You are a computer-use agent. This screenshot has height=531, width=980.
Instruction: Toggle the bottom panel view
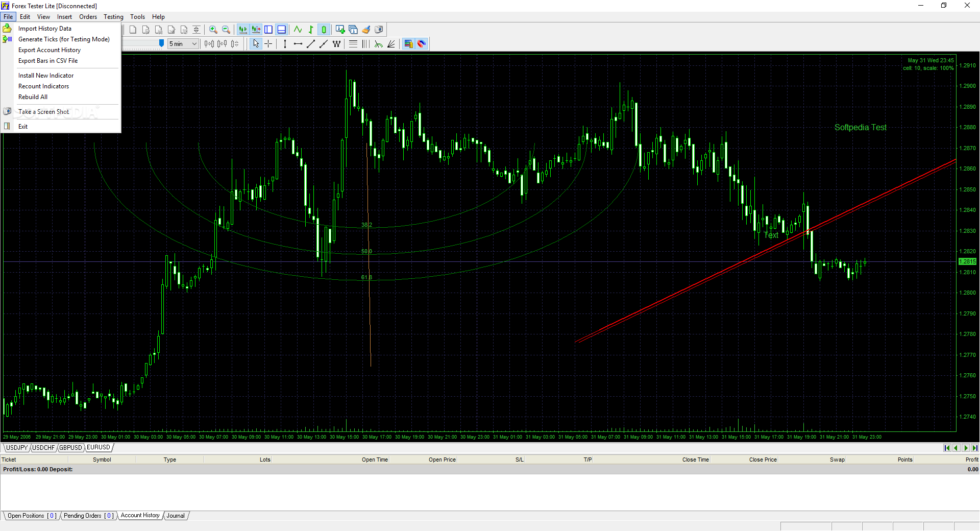tap(281, 30)
